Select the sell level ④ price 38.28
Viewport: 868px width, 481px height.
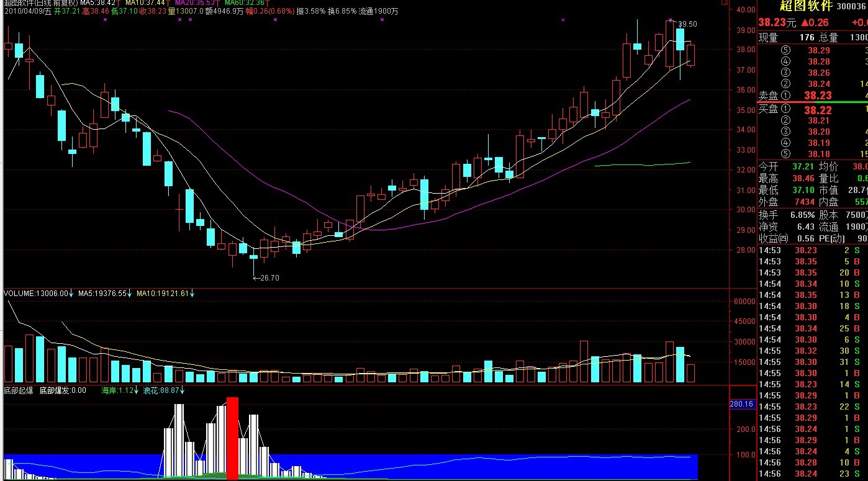pyautogui.click(x=819, y=61)
